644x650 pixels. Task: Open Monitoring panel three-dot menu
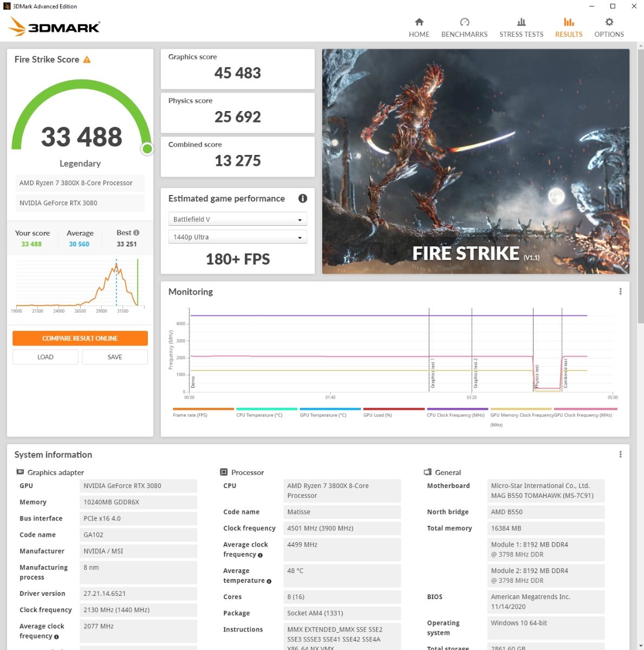tap(620, 291)
